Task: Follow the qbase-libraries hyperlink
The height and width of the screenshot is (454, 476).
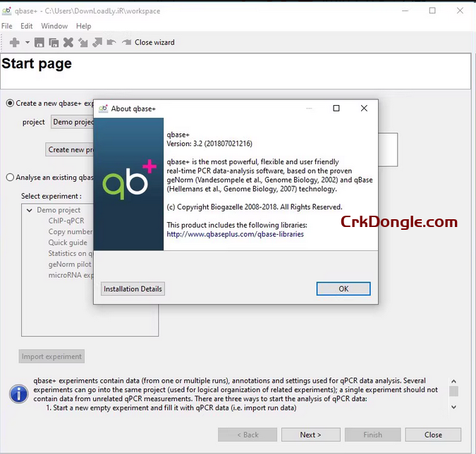Action: pyautogui.click(x=235, y=234)
